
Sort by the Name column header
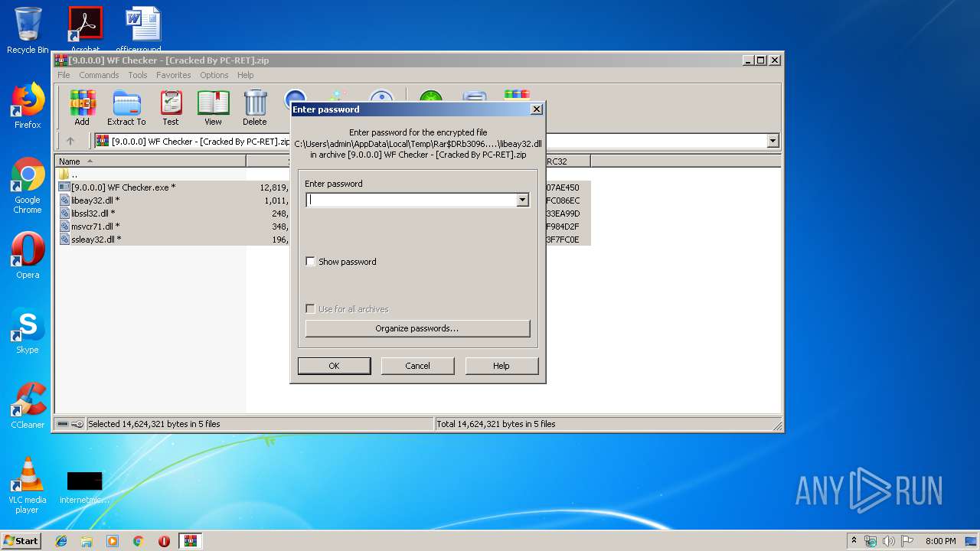pyautogui.click(x=151, y=161)
